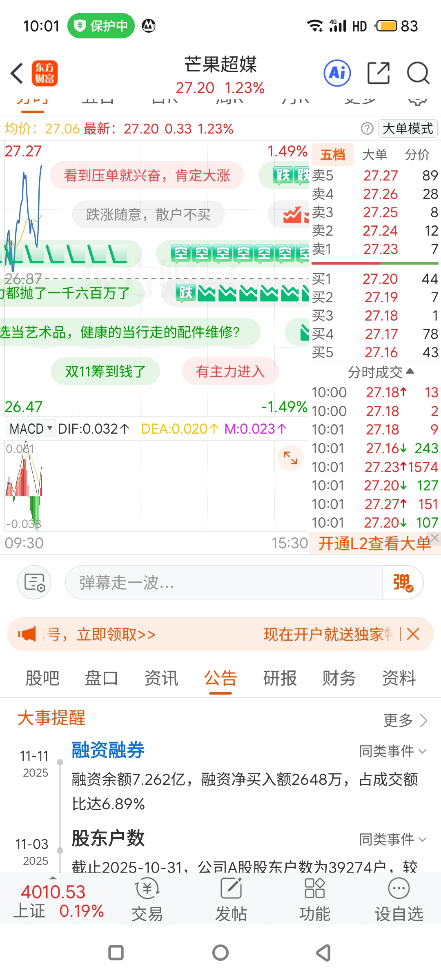Tap the 芒果超媒 stock title

(220, 65)
